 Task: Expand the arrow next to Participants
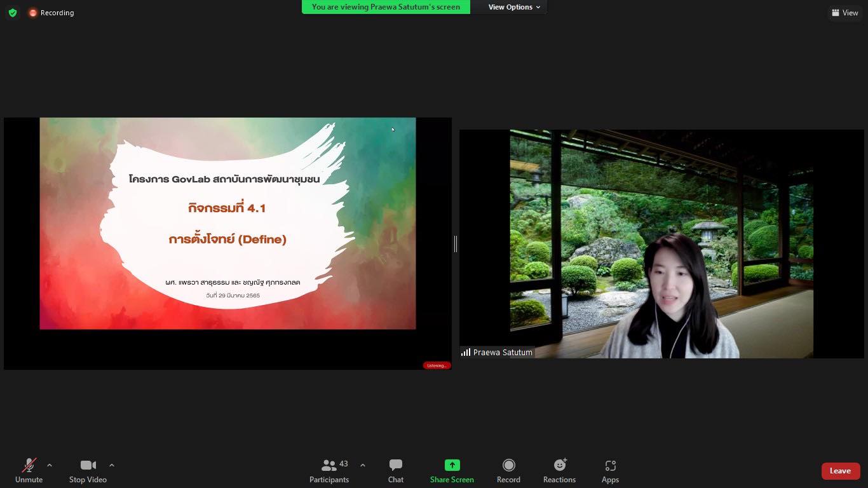(x=363, y=465)
